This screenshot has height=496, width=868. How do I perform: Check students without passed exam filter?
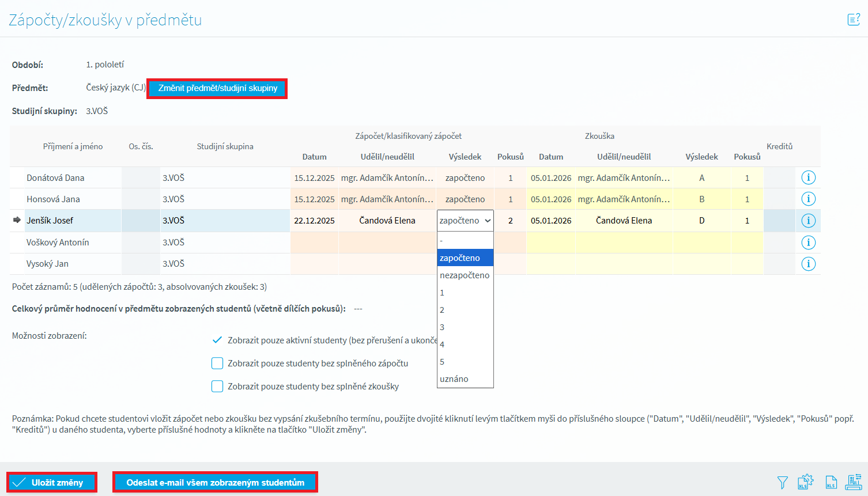pos(217,387)
